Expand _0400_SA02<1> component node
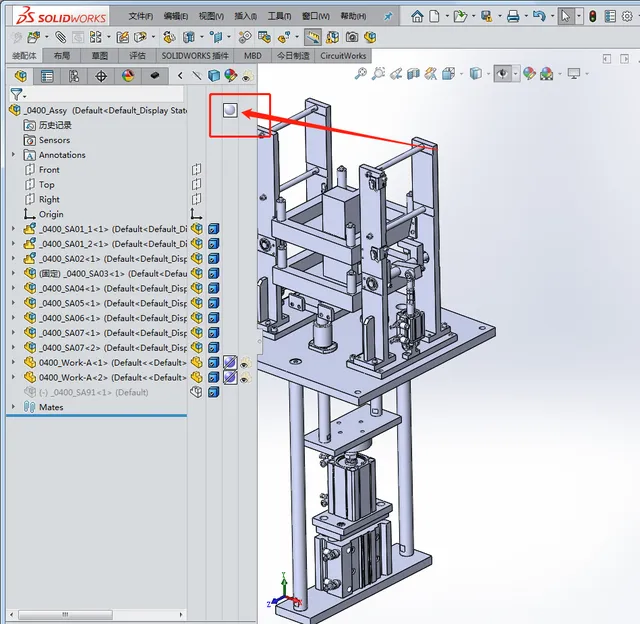The width and height of the screenshot is (640, 624). tap(13, 258)
